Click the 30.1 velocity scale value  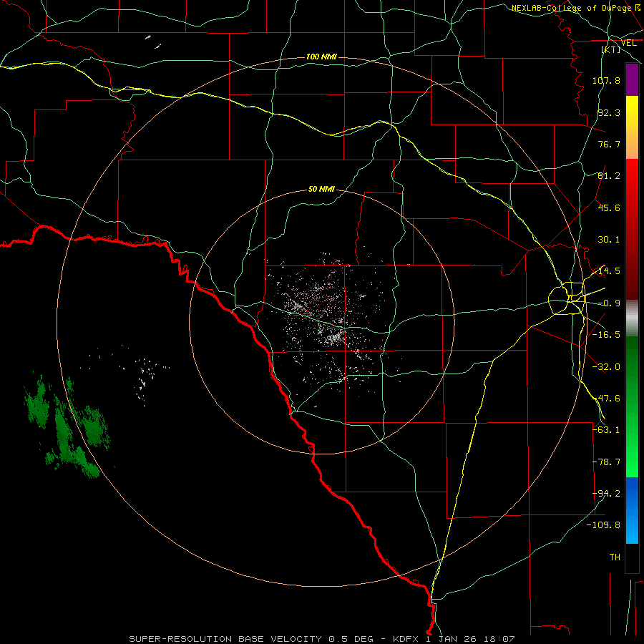point(609,240)
